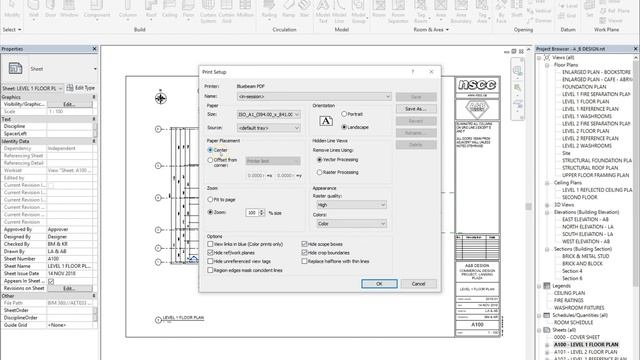The width and height of the screenshot is (640, 360).
Task: Select the Mullion tool
Action: coord(245,9)
